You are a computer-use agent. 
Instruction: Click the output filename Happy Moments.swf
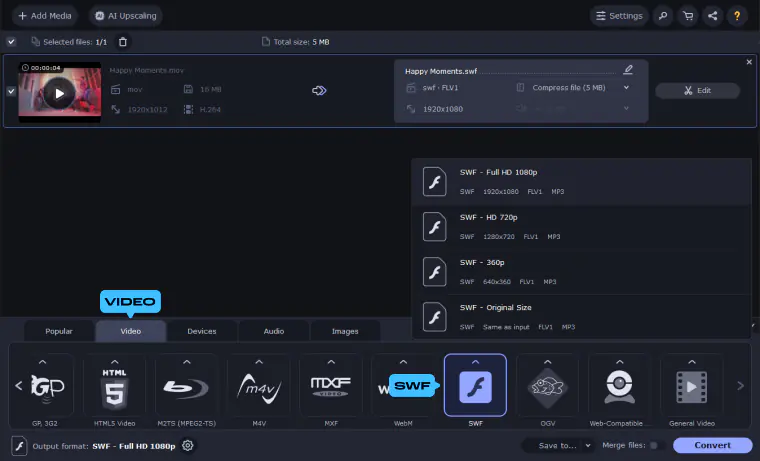click(441, 71)
